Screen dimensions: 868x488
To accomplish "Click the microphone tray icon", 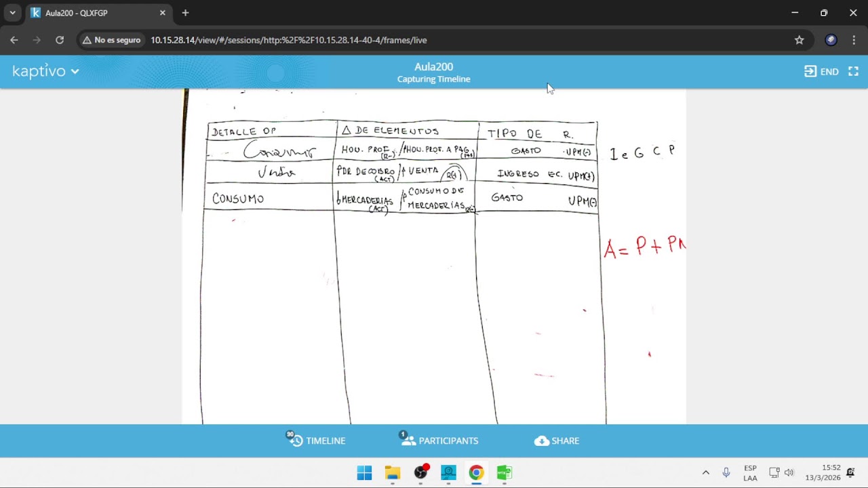I will point(726,472).
